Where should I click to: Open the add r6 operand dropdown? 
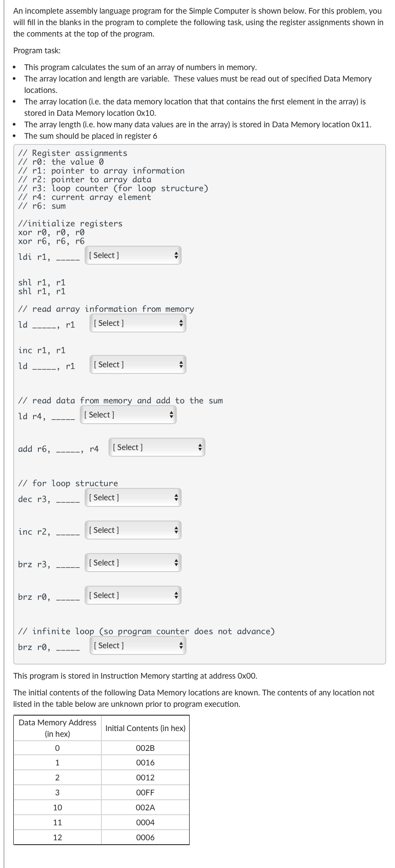[x=157, y=447]
